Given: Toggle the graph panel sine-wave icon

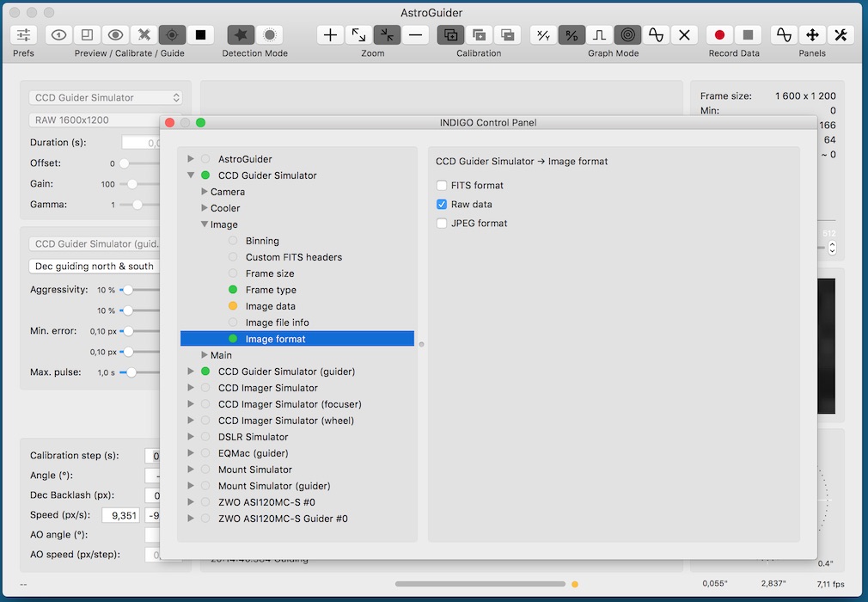Looking at the screenshot, I should [x=784, y=35].
